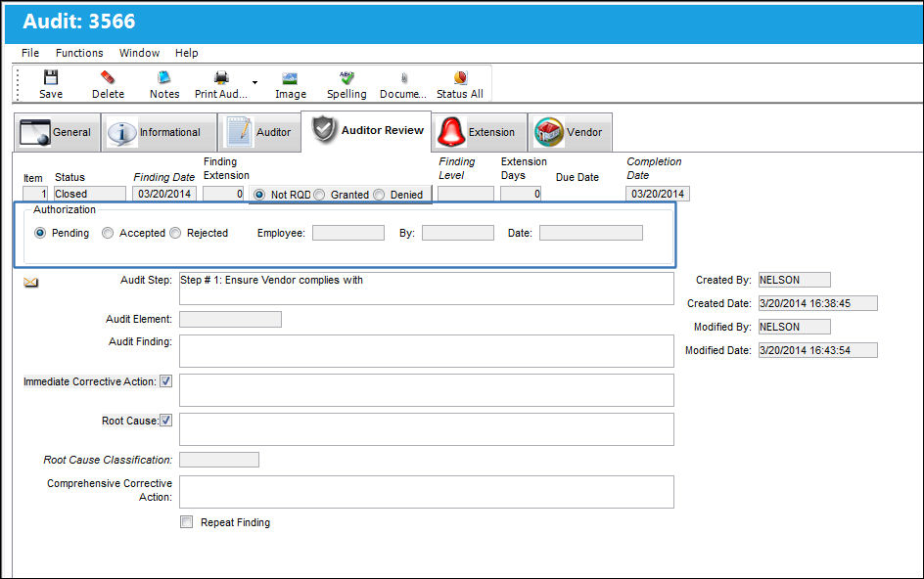Click the Modified By field
This screenshot has width=924, height=579.
pyautogui.click(x=795, y=327)
